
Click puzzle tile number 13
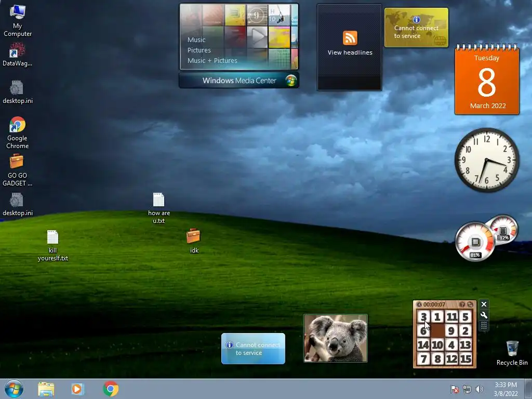[465, 345]
